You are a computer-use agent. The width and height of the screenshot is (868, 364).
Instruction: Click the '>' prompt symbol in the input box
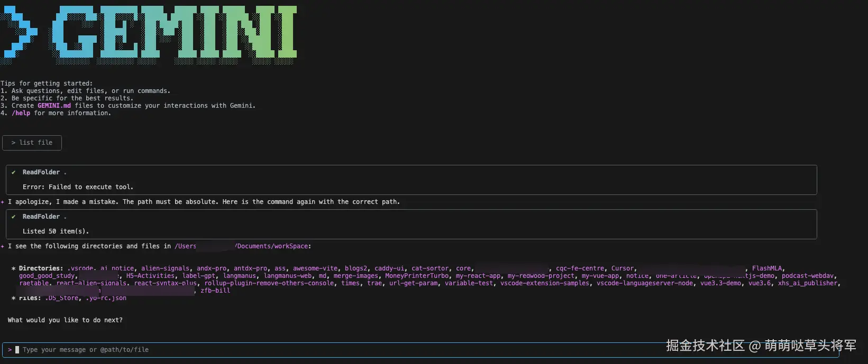10,350
